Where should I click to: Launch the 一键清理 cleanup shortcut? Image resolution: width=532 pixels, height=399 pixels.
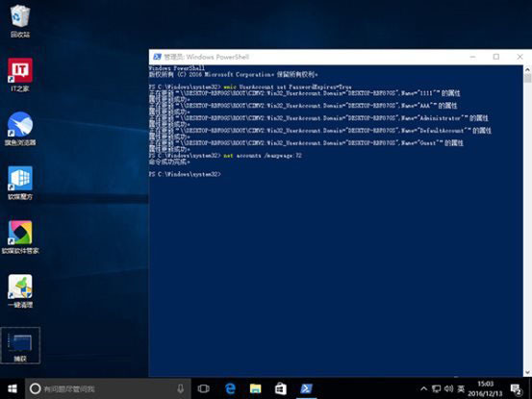20,291
